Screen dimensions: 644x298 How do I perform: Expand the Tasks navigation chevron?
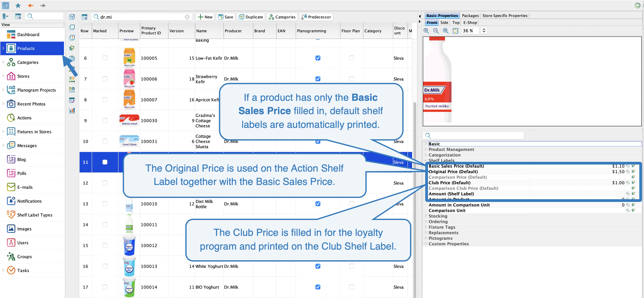pos(3,270)
